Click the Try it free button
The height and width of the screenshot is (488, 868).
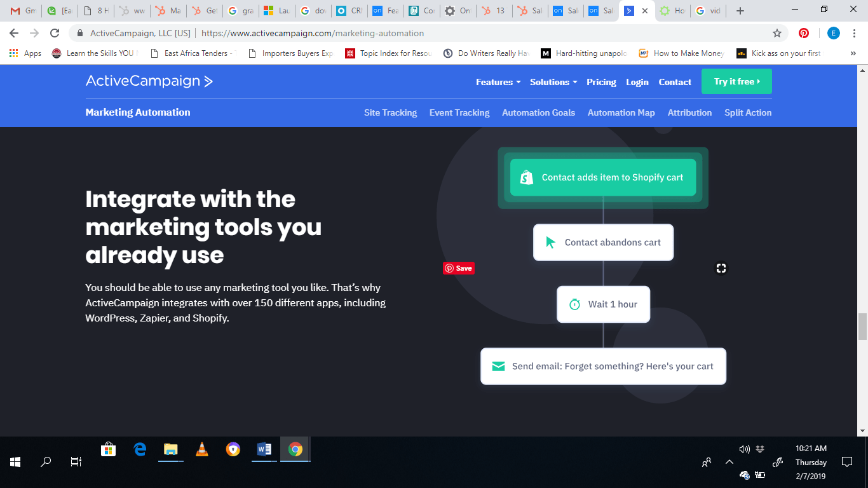(736, 81)
